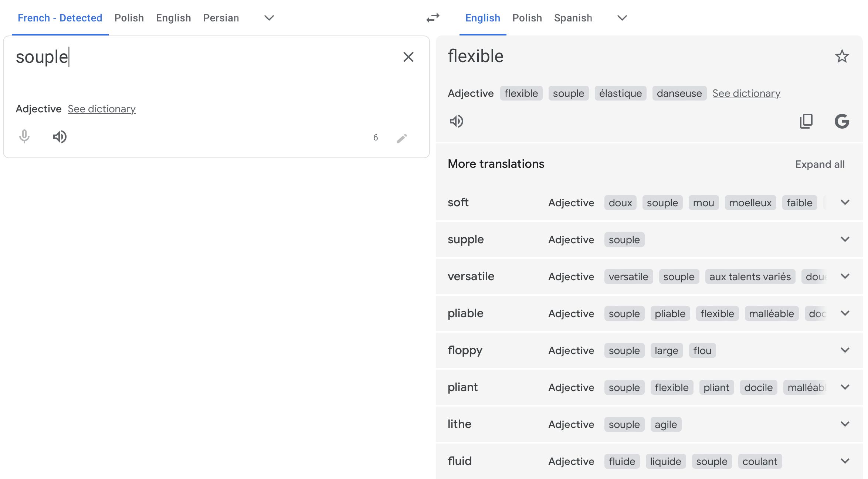Click the faible chip in soft row
Screen dimensions: 868x479
[799, 203]
